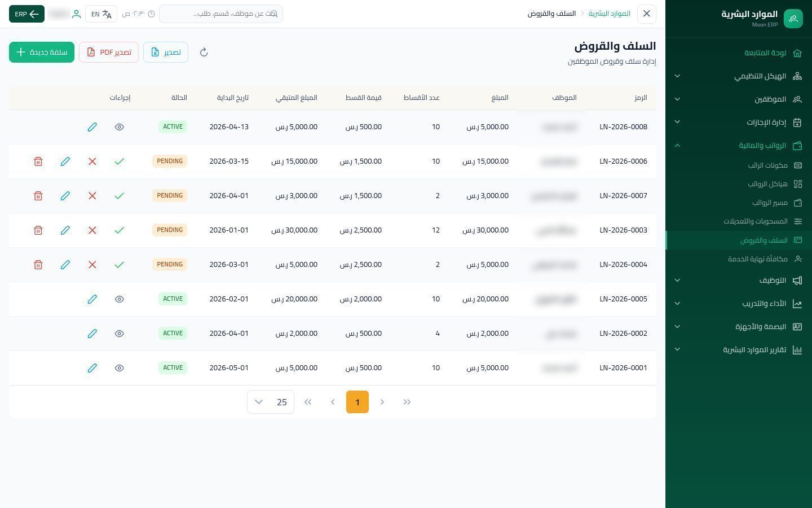Approve loan LN-2026-0006 with the green checkmark
The width and height of the screenshot is (812, 508).
pos(119,161)
